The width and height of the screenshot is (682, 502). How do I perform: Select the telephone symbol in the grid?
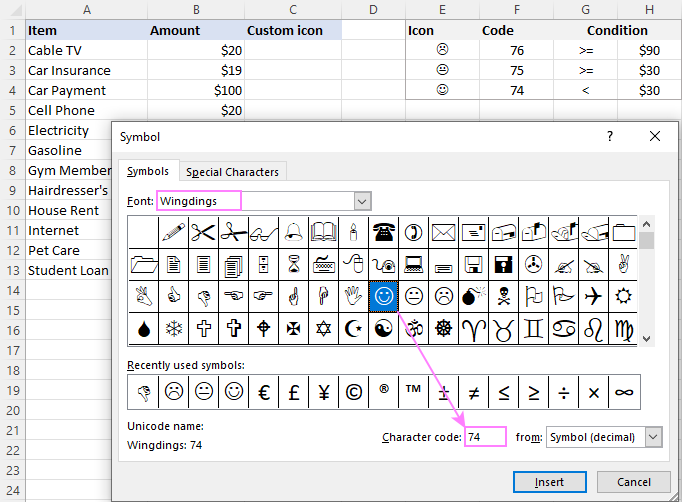click(384, 232)
